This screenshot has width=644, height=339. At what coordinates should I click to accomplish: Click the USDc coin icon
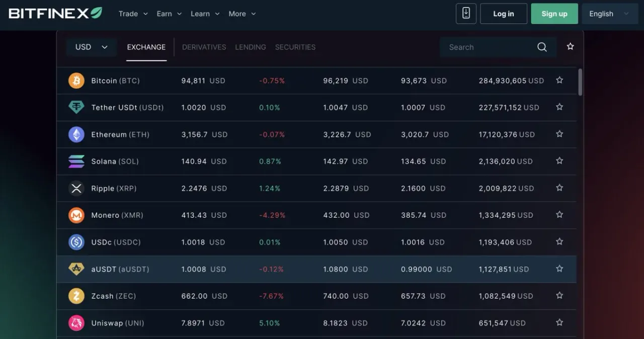(x=76, y=242)
